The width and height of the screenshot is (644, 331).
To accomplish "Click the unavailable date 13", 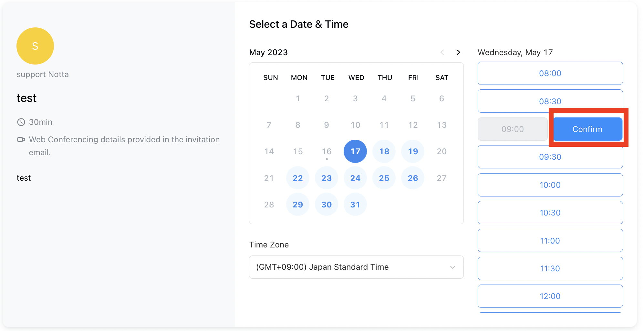I will pos(441,125).
